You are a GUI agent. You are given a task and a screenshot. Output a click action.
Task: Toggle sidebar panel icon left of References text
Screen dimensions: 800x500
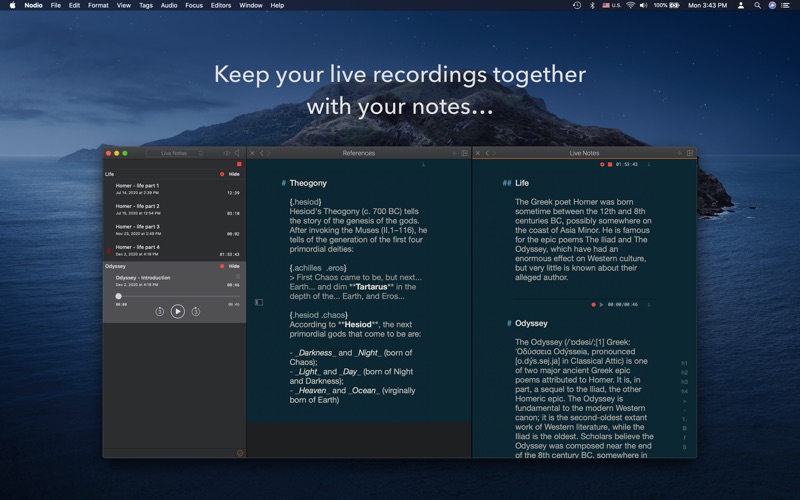point(259,303)
